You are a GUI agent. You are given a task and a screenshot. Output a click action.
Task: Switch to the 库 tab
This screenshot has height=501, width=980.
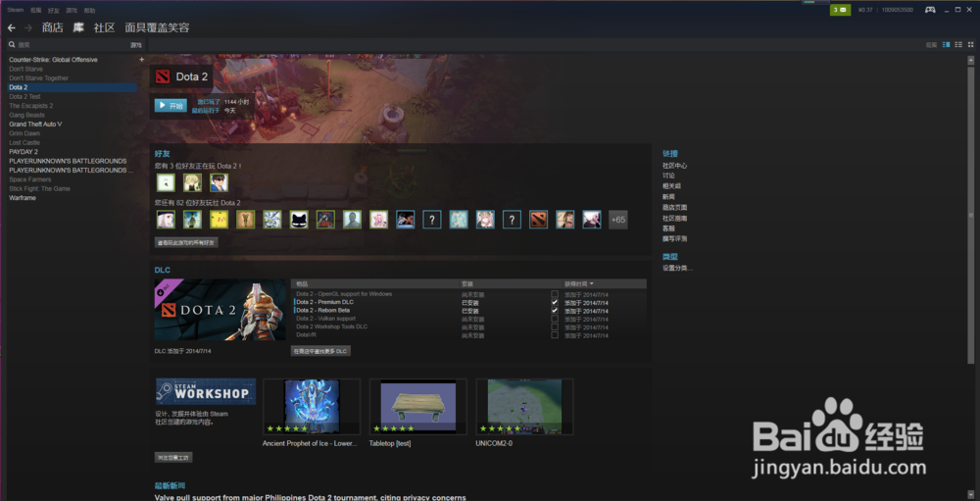[x=78, y=27]
